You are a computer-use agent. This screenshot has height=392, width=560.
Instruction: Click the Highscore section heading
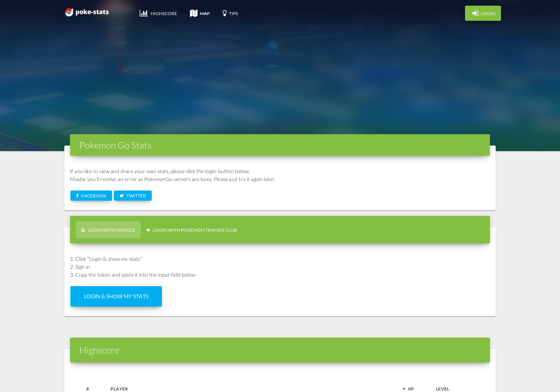tap(99, 350)
